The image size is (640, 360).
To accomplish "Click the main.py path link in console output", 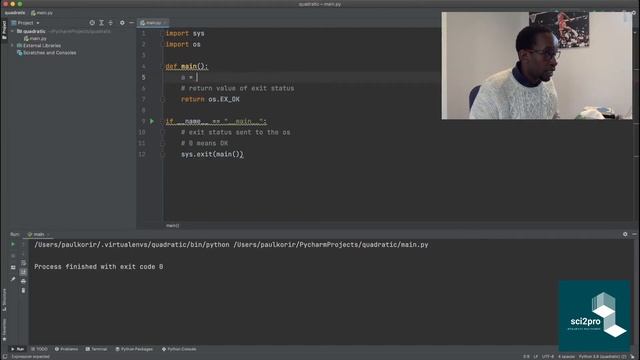I will 331,244.
